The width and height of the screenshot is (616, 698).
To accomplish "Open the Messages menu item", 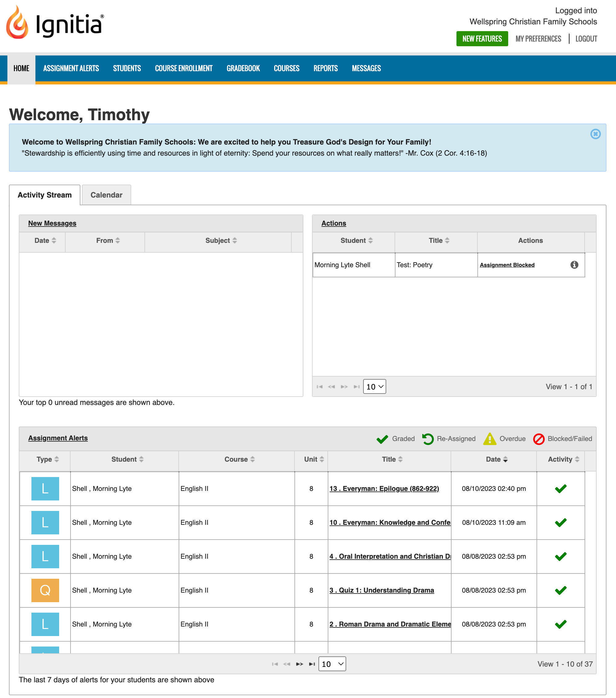I will pos(366,68).
